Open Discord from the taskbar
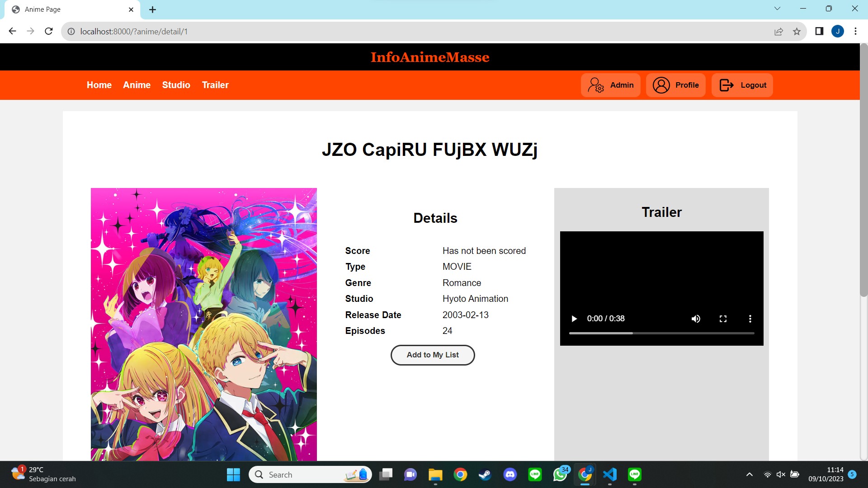The width and height of the screenshot is (868, 488). point(510,474)
